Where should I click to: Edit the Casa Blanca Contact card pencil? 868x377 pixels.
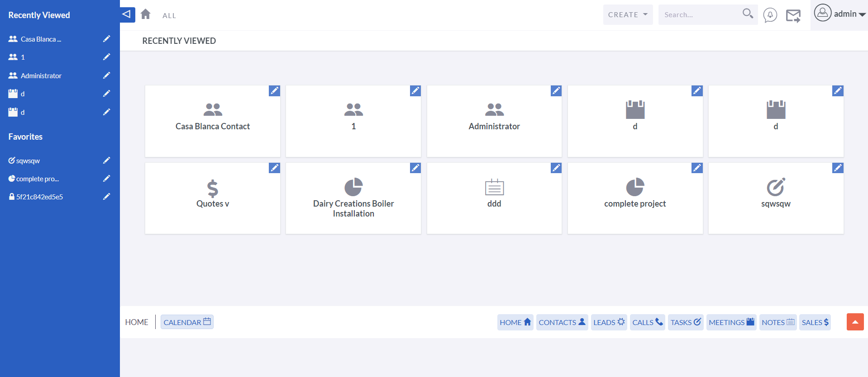click(x=274, y=91)
